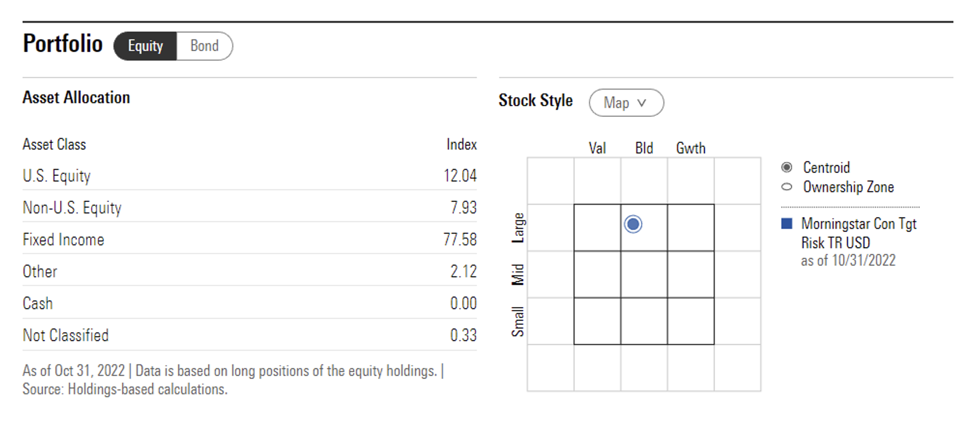
Task: Click the Small Growth style box cell
Action: 691,321
